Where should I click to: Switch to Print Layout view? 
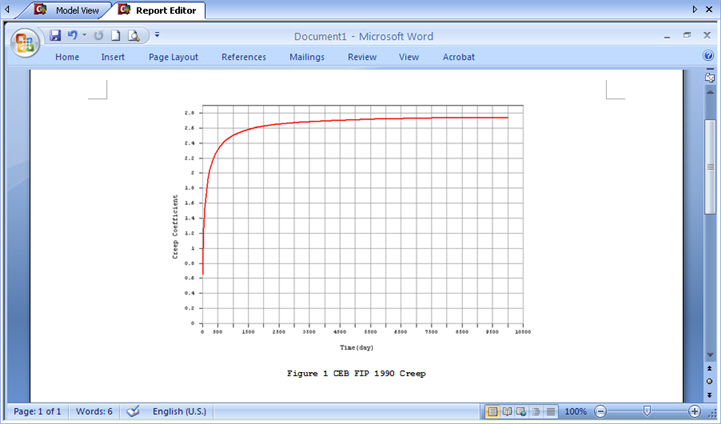tap(493, 411)
